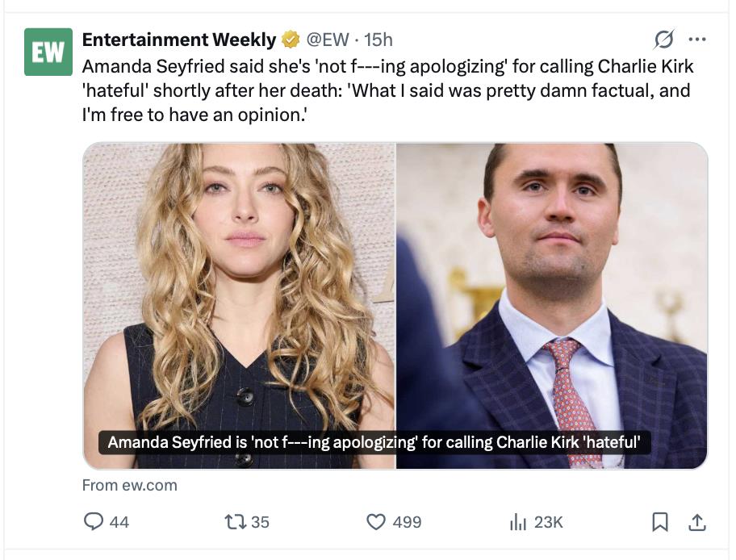Open the 'From ew.com' source link

click(x=129, y=485)
